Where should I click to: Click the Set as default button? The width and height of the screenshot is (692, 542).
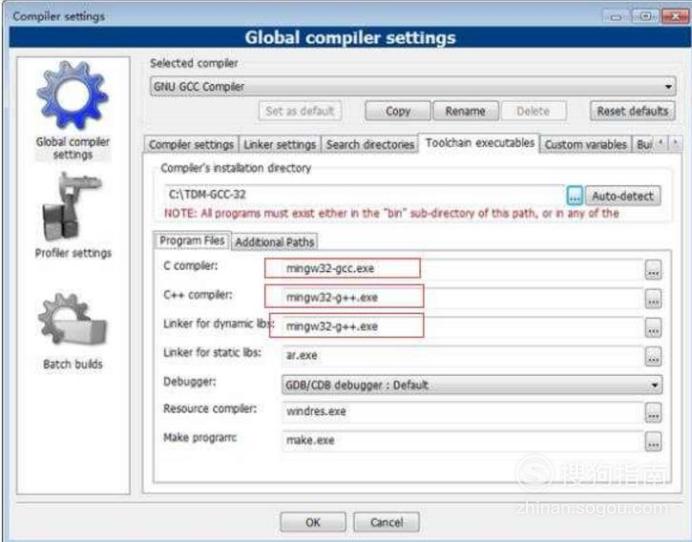coord(300,111)
